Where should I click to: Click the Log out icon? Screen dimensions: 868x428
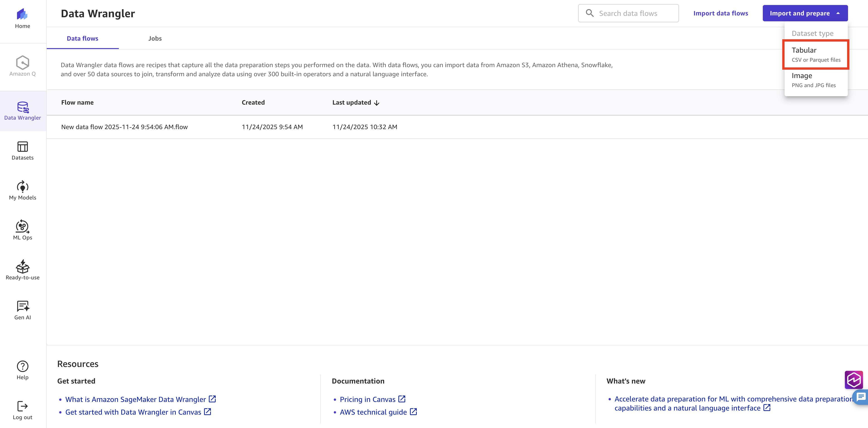click(23, 406)
